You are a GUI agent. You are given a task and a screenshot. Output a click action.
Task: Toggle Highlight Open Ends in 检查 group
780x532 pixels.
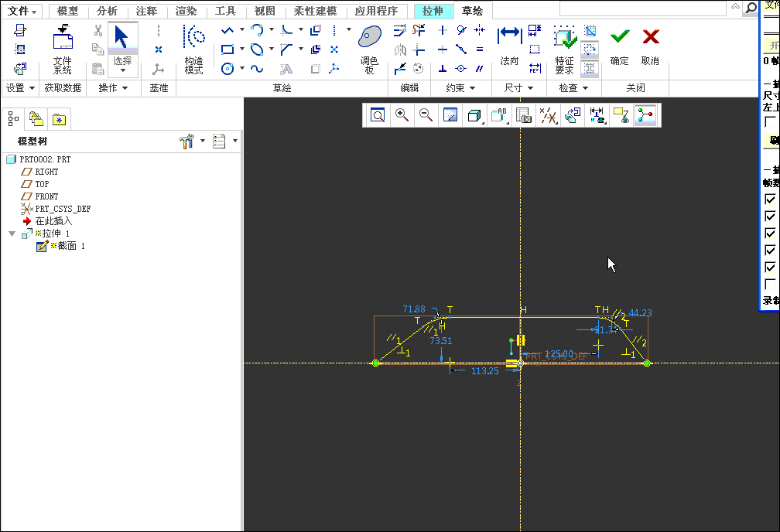tap(590, 49)
